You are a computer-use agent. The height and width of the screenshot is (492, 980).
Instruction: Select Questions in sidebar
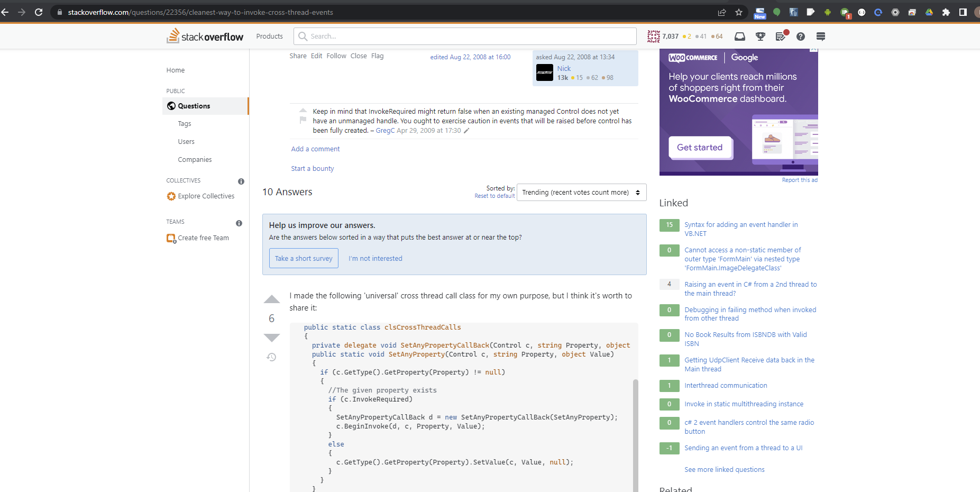pyautogui.click(x=205, y=106)
